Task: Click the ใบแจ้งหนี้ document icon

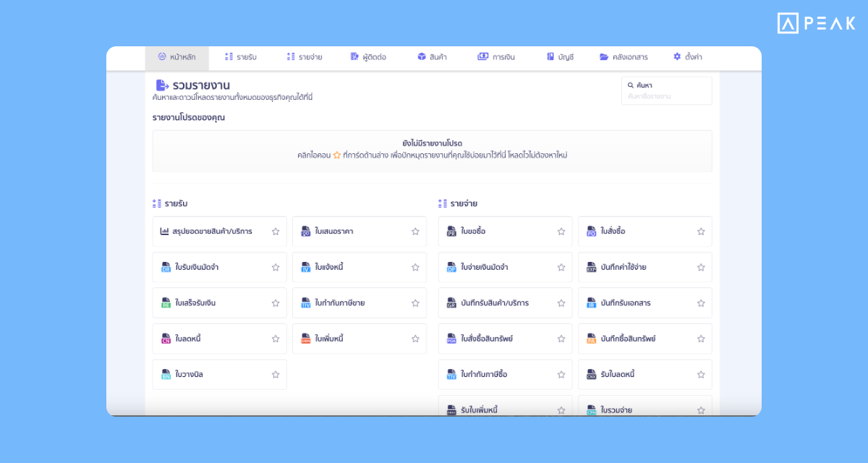Action: click(305, 267)
